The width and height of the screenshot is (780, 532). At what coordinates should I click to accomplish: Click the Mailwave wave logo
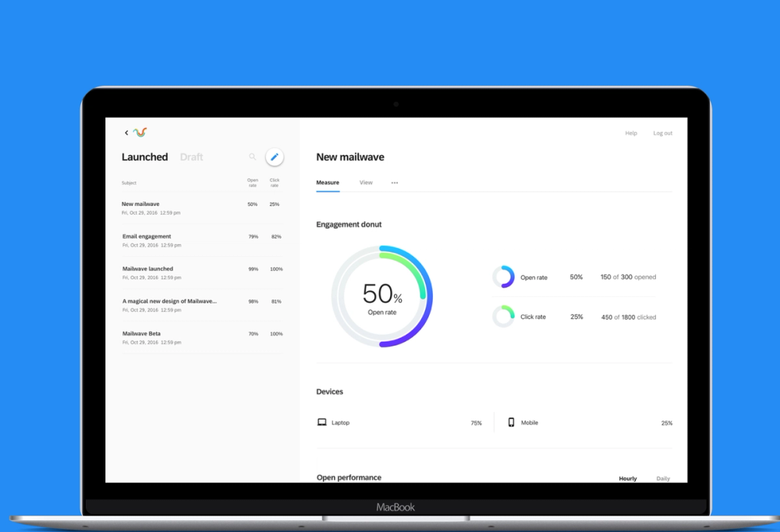tap(140, 132)
